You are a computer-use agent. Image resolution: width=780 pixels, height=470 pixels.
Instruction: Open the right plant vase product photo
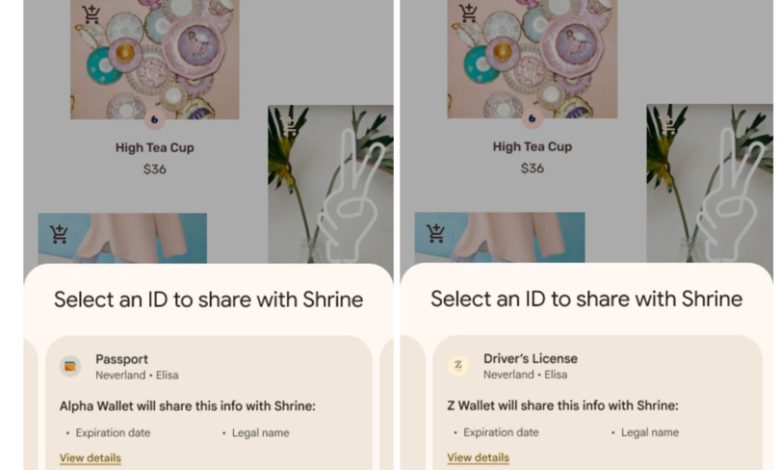point(709,183)
